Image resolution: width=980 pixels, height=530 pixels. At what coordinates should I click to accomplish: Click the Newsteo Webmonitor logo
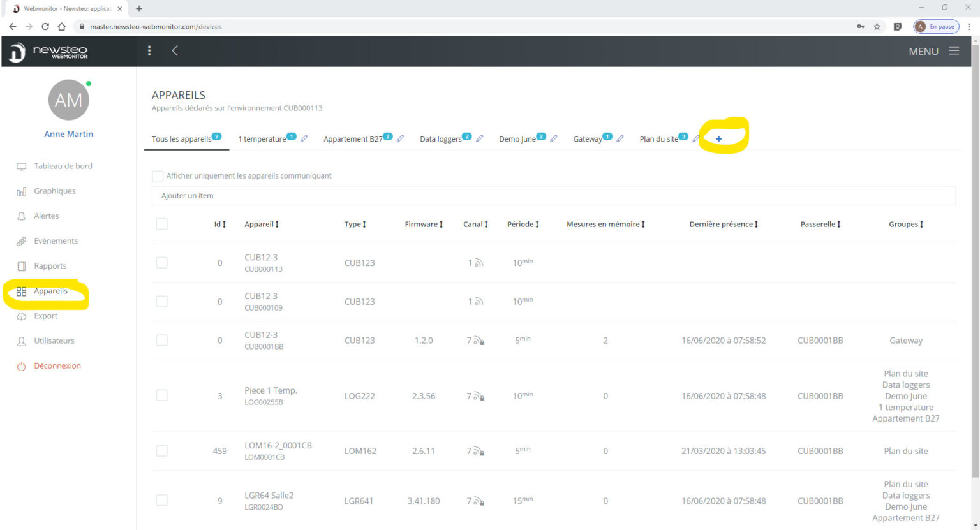click(49, 52)
